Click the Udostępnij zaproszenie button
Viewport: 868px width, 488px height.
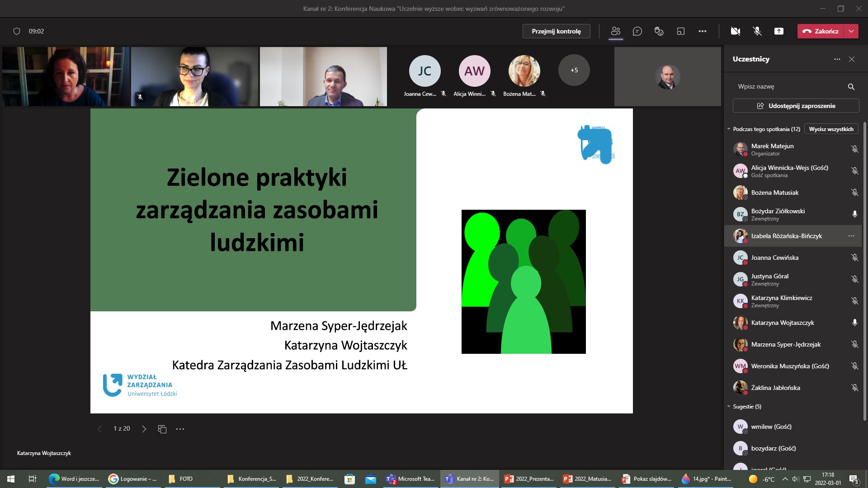(795, 105)
